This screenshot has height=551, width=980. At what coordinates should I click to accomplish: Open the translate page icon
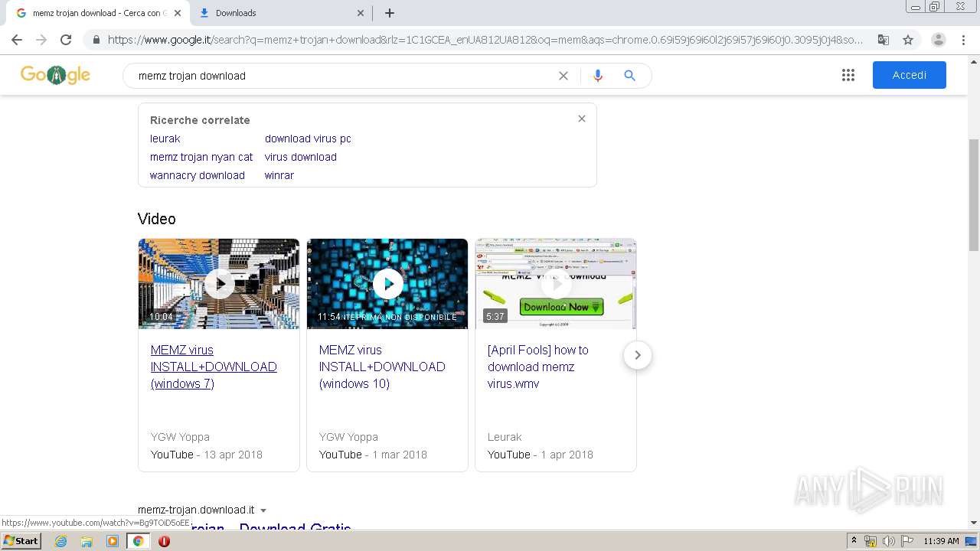tap(884, 40)
